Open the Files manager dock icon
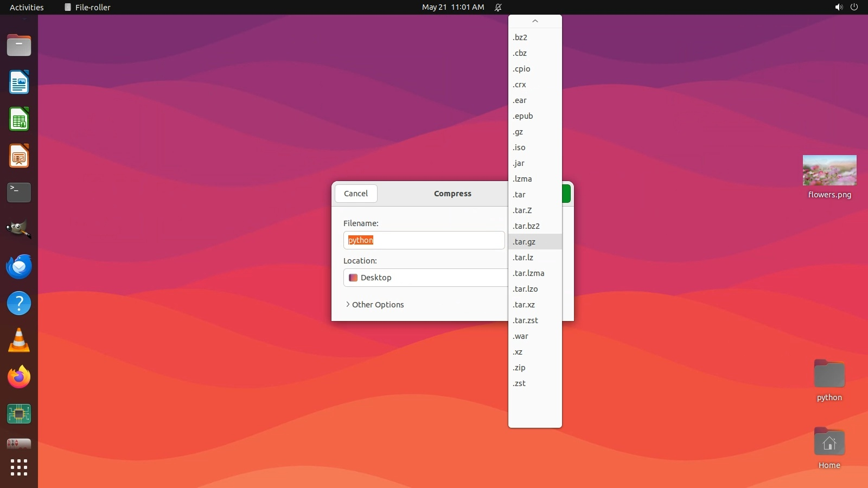This screenshot has height=488, width=868. coord(19,46)
